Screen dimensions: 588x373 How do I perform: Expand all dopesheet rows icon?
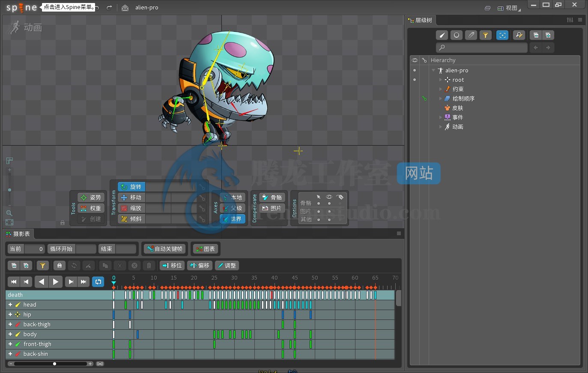pyautogui.click(x=26, y=266)
